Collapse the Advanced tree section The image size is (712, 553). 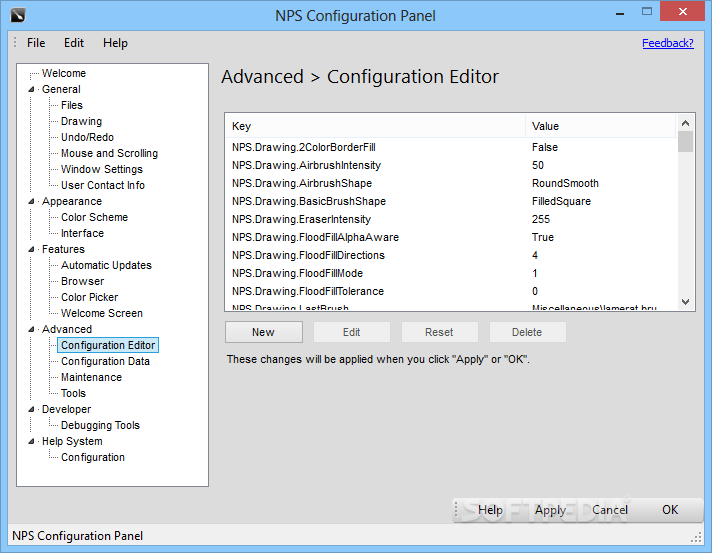(31, 329)
